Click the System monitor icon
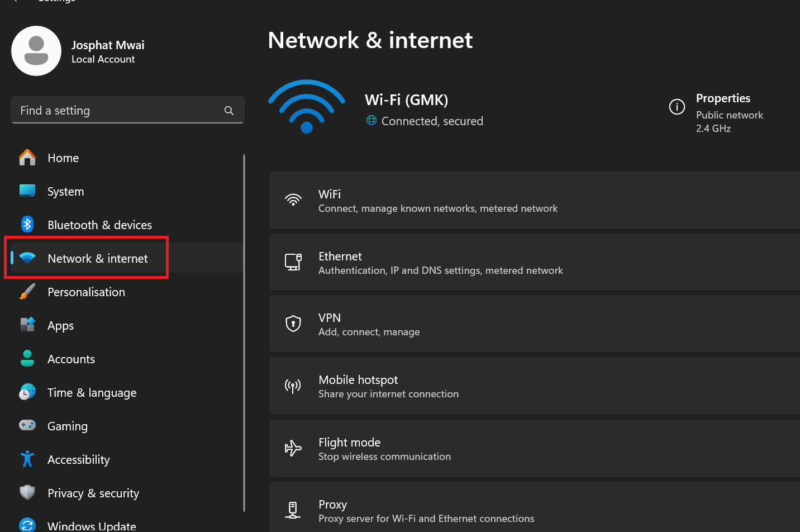Screen dimensions: 800x532 pyautogui.click(x=27, y=191)
